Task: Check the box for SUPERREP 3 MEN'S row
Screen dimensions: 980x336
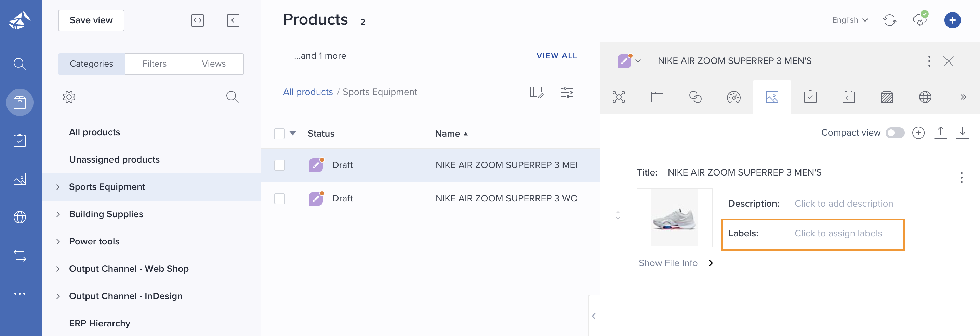Action: click(280, 165)
